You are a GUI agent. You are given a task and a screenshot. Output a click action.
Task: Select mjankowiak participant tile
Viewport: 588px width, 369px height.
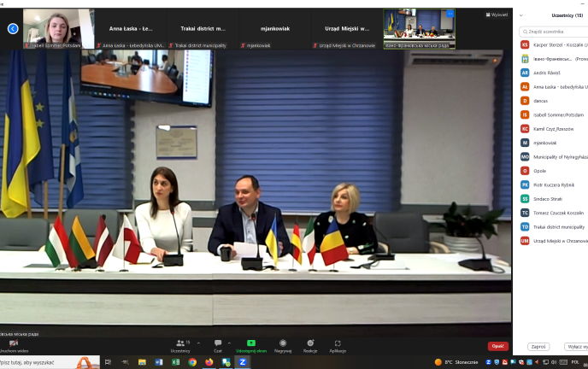tap(275, 29)
